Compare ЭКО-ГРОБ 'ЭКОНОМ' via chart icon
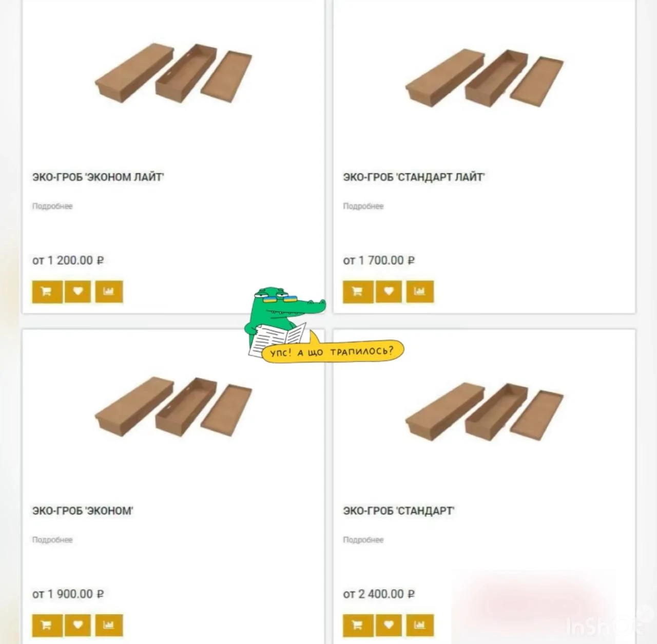 pos(109,626)
